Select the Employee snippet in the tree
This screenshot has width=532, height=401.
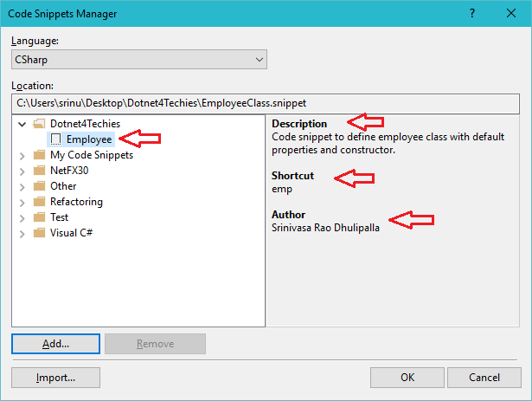[89, 139]
